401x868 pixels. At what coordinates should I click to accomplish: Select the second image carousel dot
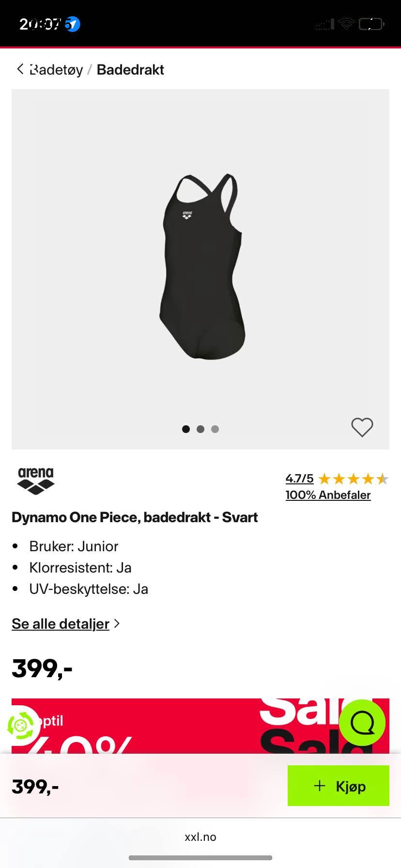[x=200, y=429]
